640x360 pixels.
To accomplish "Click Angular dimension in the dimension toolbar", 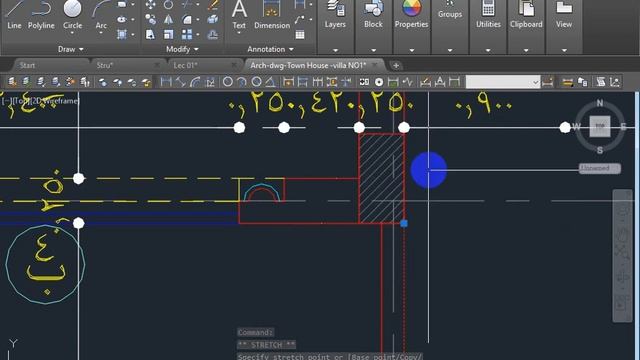I will [270, 82].
